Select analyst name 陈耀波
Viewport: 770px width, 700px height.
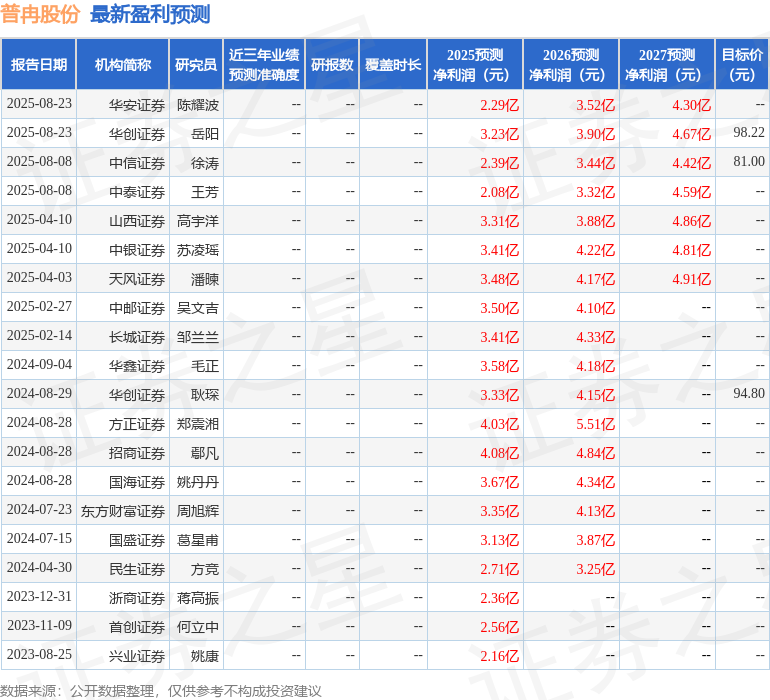[x=197, y=105]
